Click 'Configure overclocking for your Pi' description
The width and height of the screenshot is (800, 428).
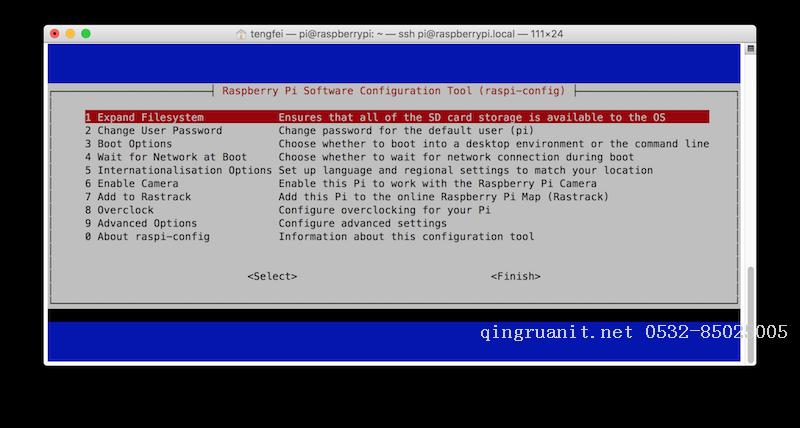tap(384, 210)
